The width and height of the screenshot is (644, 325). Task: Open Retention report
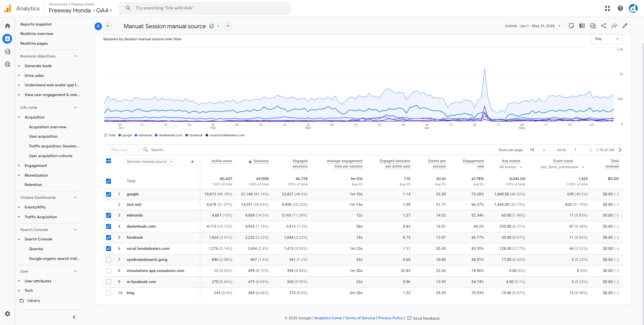tap(33, 185)
